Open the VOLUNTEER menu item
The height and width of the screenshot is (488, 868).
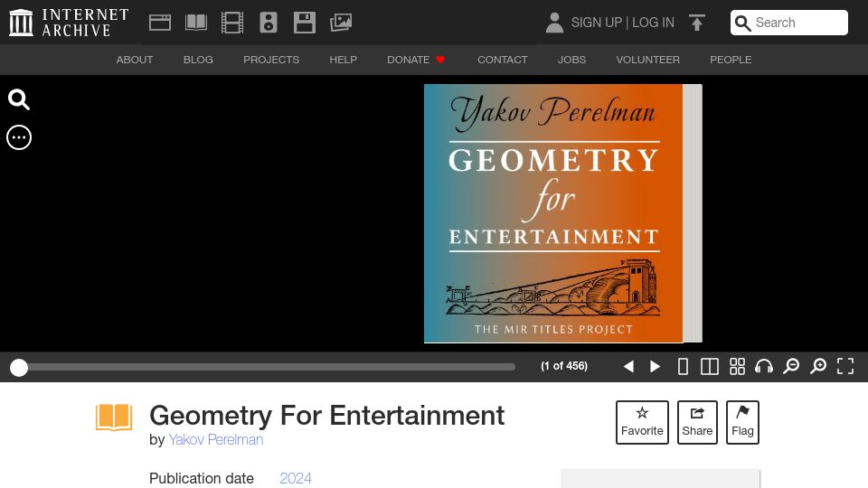(x=647, y=60)
